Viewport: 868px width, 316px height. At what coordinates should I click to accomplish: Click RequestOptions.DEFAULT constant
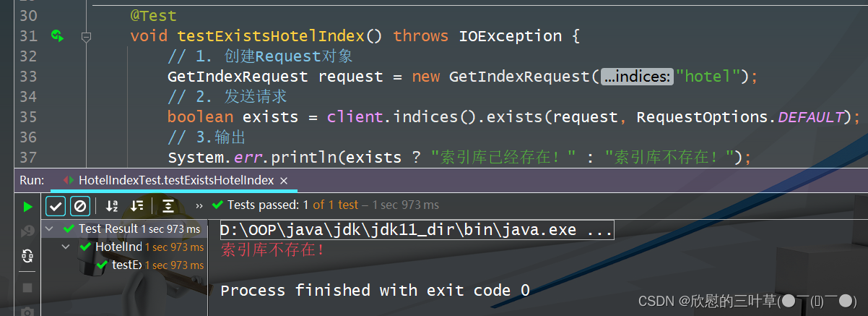click(740, 117)
